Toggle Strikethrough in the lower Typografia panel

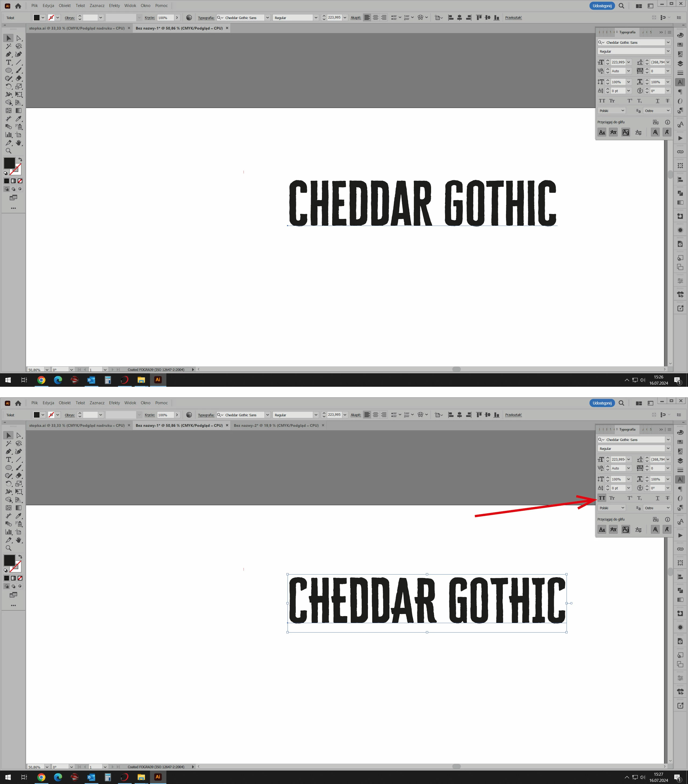click(667, 498)
